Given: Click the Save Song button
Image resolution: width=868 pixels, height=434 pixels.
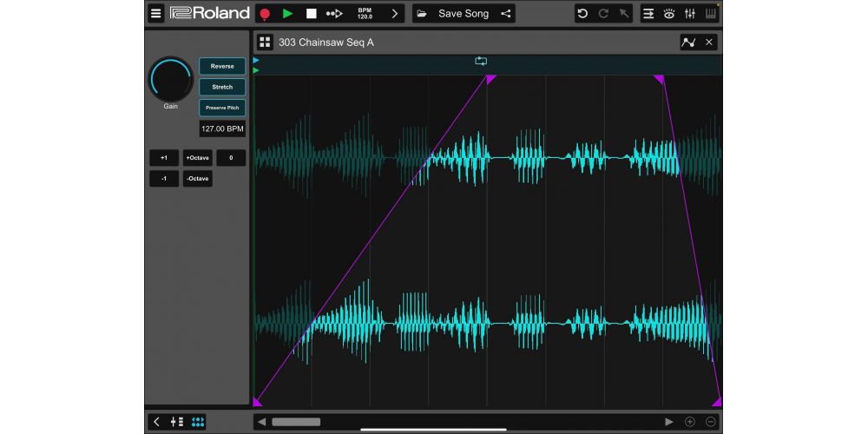Looking at the screenshot, I should pyautogui.click(x=464, y=13).
